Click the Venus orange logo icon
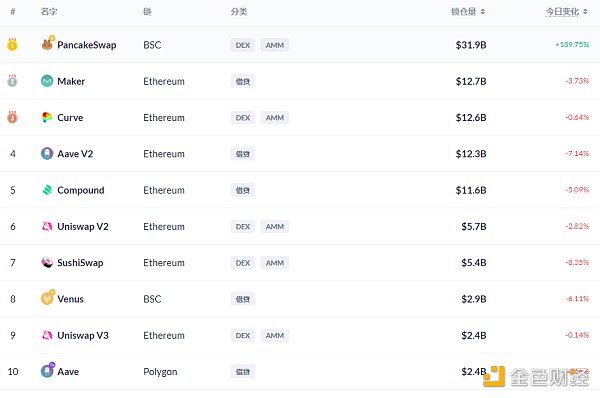This screenshot has width=600, height=398. [47, 298]
